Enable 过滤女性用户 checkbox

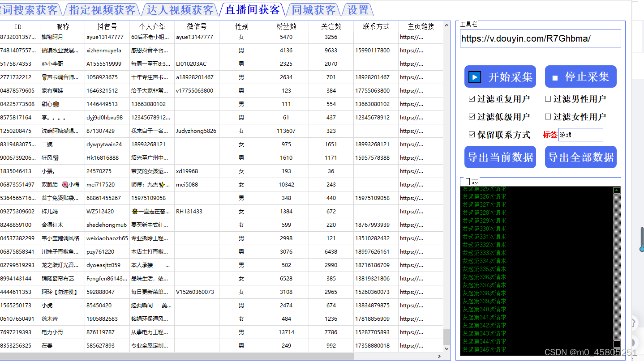(548, 117)
